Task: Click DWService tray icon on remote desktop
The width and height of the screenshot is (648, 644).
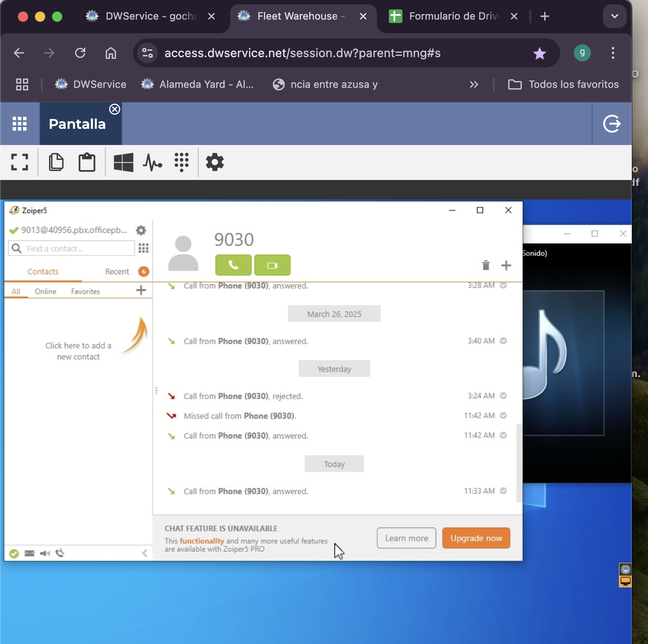Action: point(625,569)
